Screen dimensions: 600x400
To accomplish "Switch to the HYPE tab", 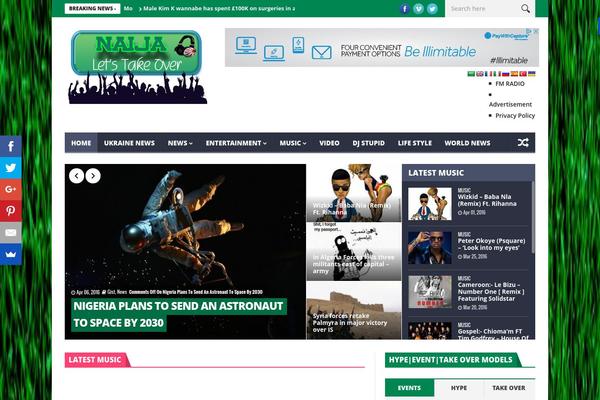I will pyautogui.click(x=459, y=388).
